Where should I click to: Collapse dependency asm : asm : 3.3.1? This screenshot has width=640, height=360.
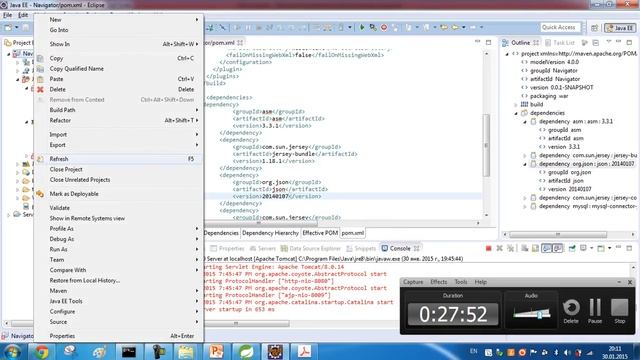coord(525,122)
